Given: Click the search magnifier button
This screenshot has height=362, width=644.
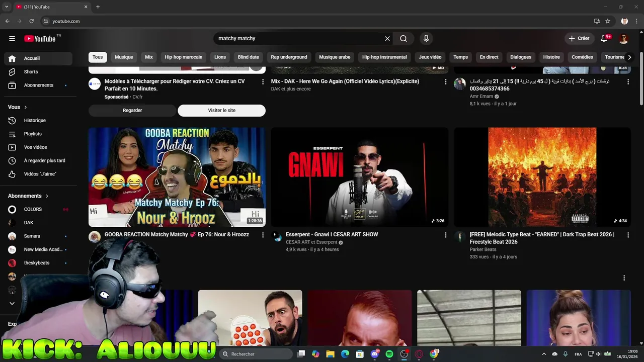Looking at the screenshot, I should point(404,39).
